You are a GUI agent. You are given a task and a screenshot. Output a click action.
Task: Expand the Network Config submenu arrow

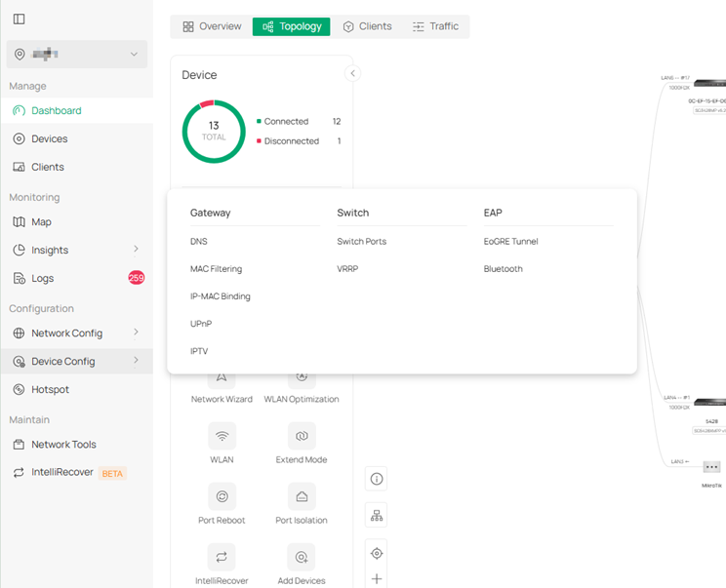(136, 332)
